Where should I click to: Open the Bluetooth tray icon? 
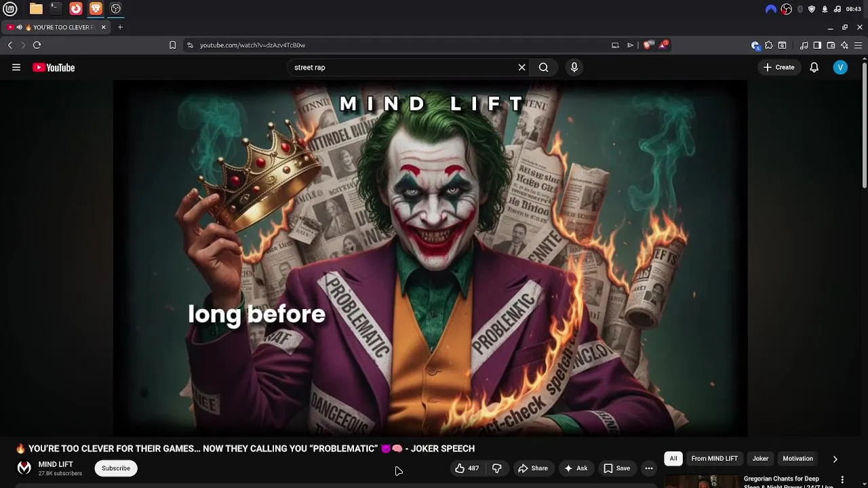(800, 9)
